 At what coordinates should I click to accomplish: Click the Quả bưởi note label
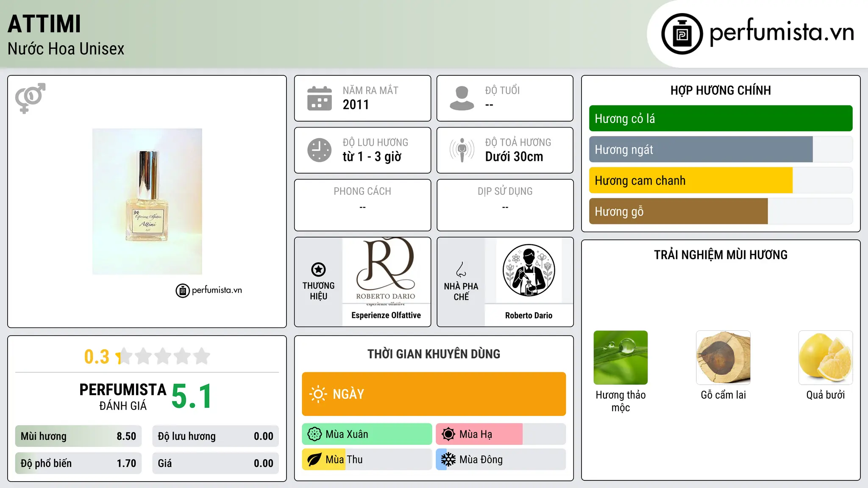point(826,395)
